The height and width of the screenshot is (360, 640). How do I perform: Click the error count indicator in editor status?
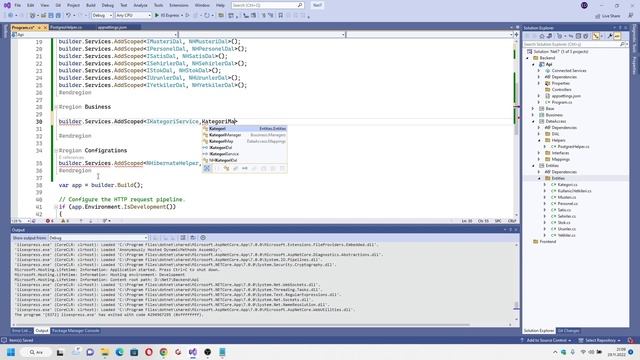point(50,221)
